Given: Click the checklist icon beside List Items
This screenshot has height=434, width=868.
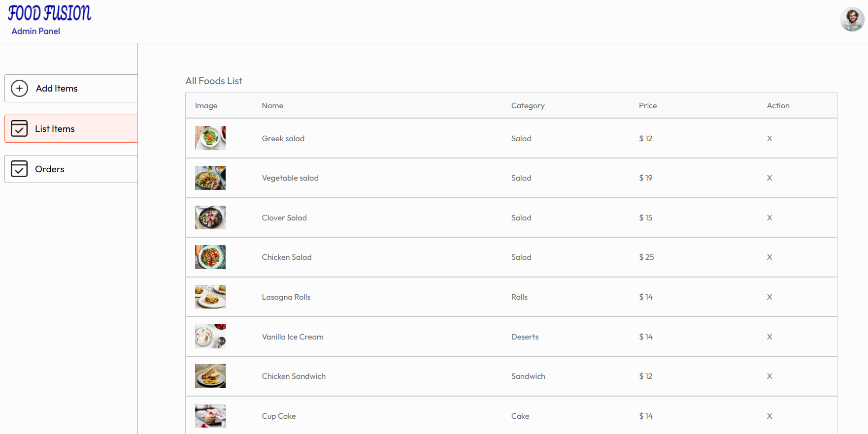Looking at the screenshot, I should (x=19, y=128).
